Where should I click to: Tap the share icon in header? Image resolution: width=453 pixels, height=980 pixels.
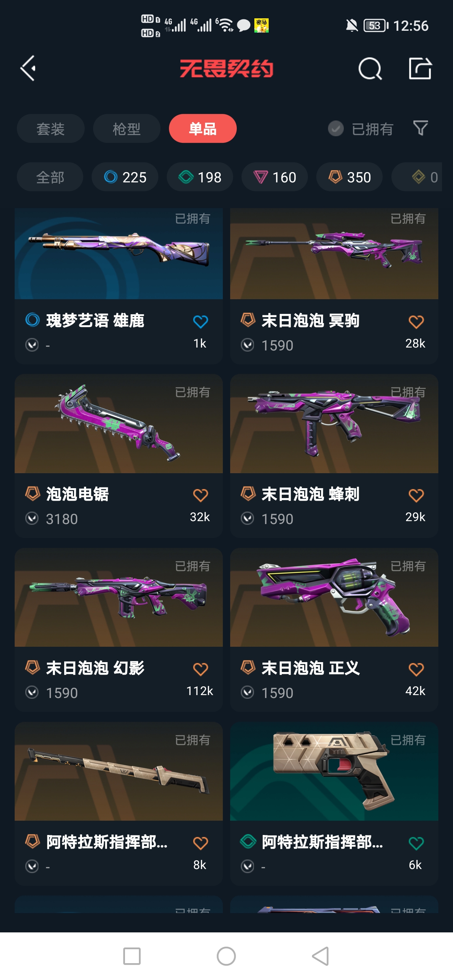[420, 68]
